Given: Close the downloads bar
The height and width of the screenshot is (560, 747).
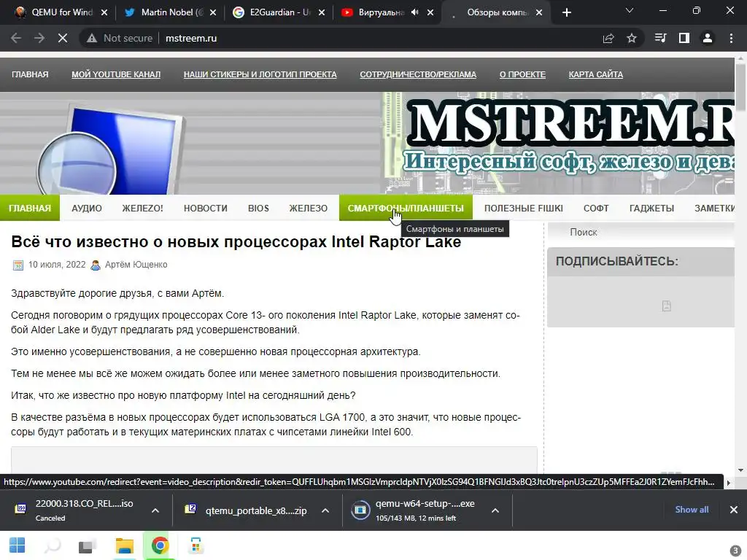Looking at the screenshot, I should click(x=734, y=510).
